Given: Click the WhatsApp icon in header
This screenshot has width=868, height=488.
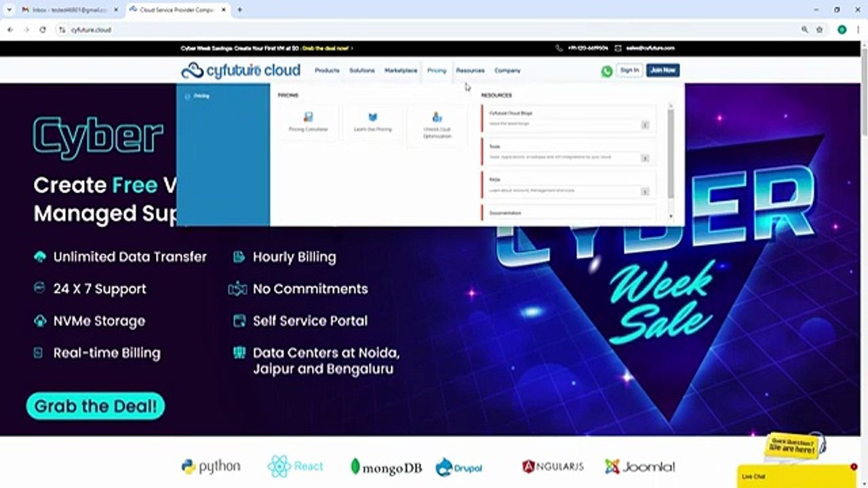Looking at the screenshot, I should click(x=606, y=70).
